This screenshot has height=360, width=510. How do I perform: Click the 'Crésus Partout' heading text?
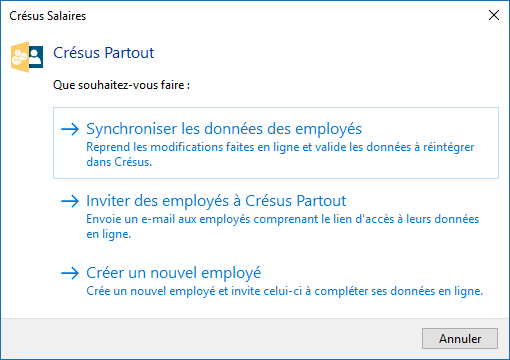coord(104,53)
